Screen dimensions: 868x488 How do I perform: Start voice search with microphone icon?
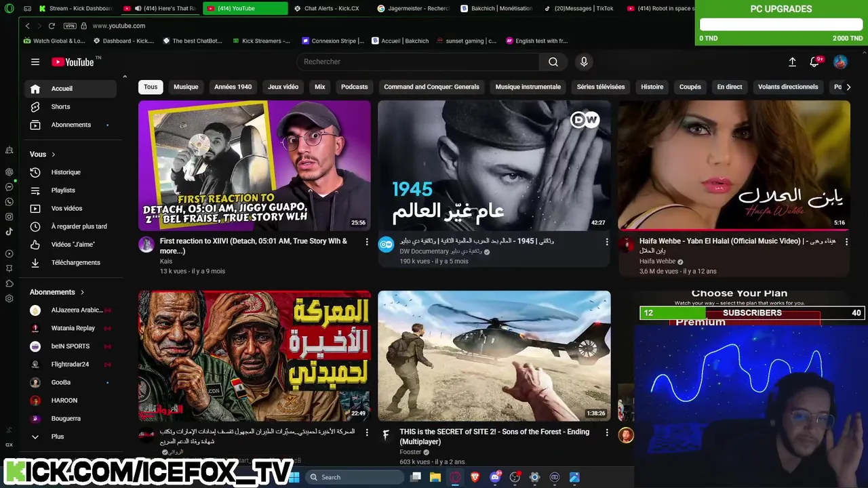(584, 62)
